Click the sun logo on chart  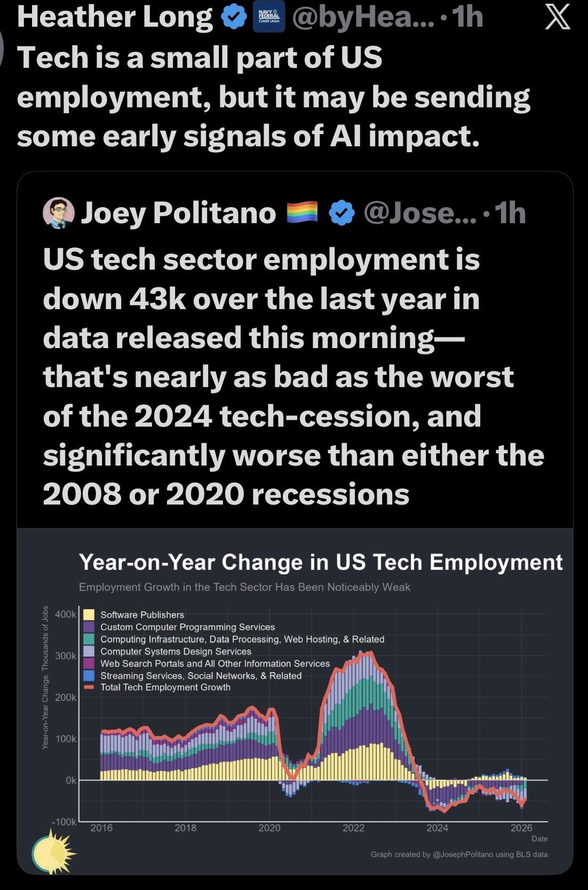(52, 853)
